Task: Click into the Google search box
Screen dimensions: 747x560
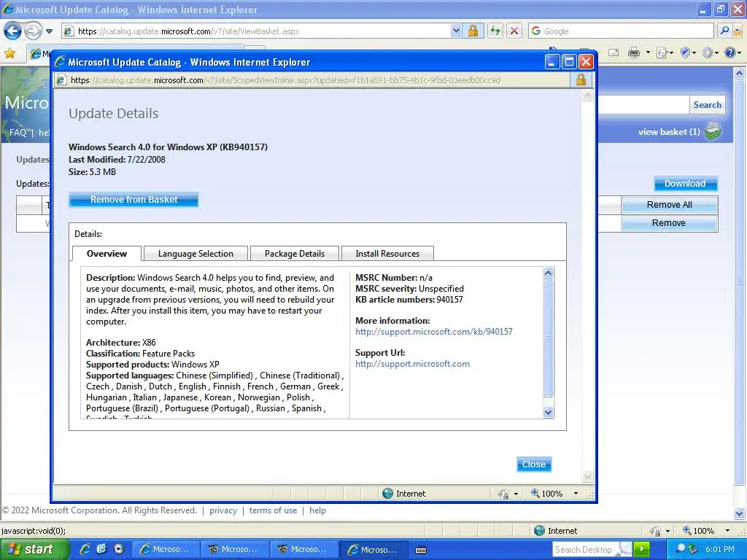Action: (x=622, y=31)
